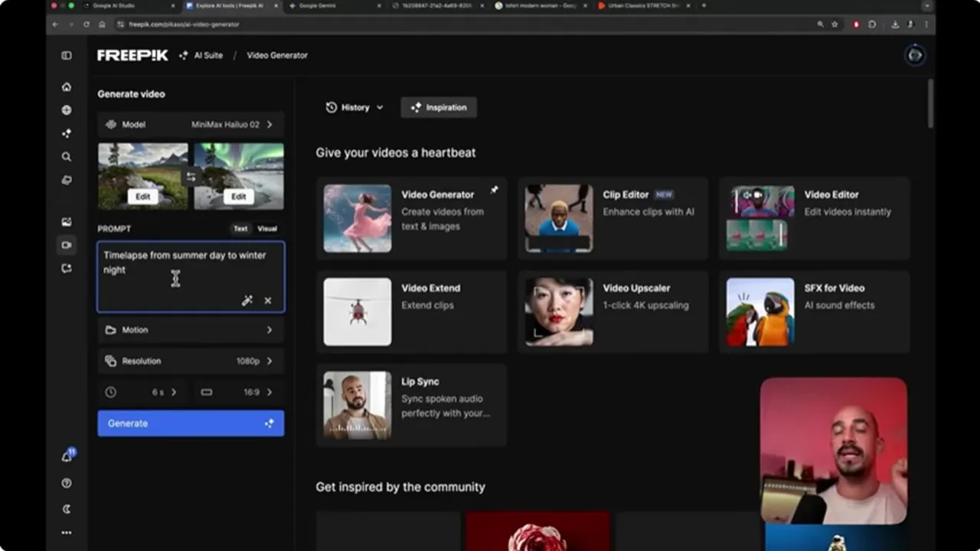Go to Home in left sidebar
The image size is (980, 551).
[67, 87]
